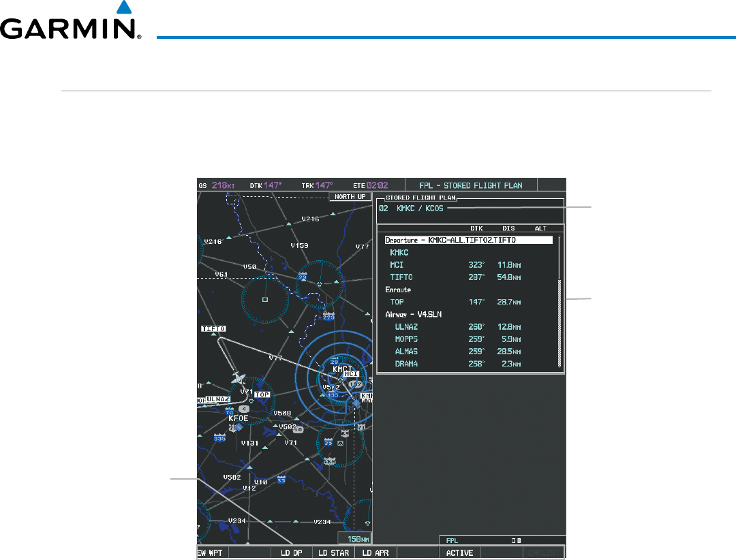The image size is (736, 560).
Task: Click the ALT column header
Action: 540,229
